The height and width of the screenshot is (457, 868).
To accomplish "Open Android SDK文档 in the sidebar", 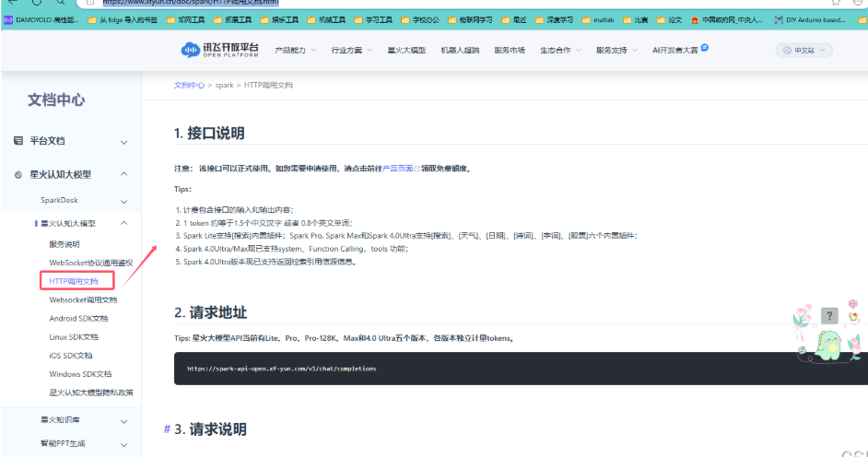I will (x=78, y=319).
